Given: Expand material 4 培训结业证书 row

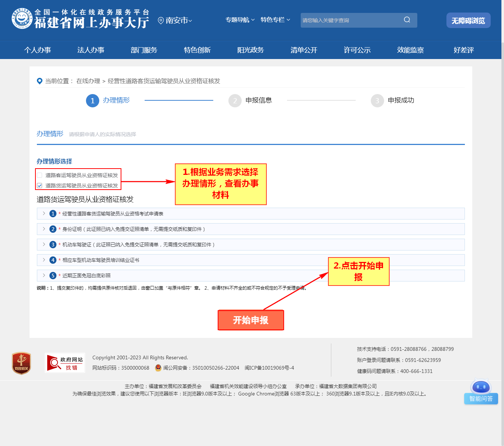Looking at the screenshot, I should point(251,260).
